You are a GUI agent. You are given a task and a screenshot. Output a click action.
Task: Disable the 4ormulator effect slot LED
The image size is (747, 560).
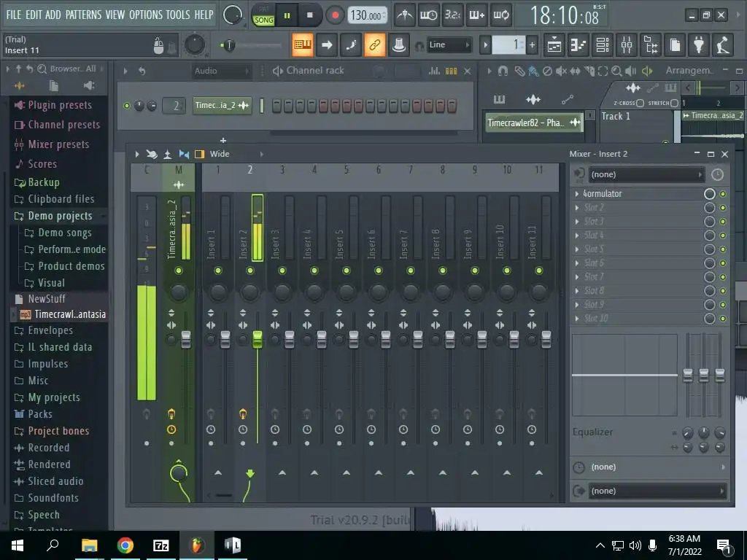tap(723, 194)
